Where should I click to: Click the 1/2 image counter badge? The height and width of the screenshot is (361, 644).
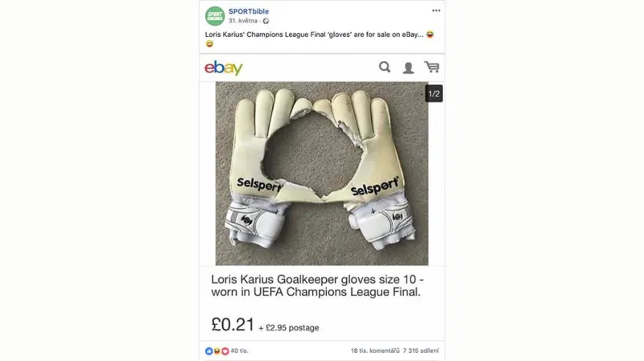[x=434, y=93]
